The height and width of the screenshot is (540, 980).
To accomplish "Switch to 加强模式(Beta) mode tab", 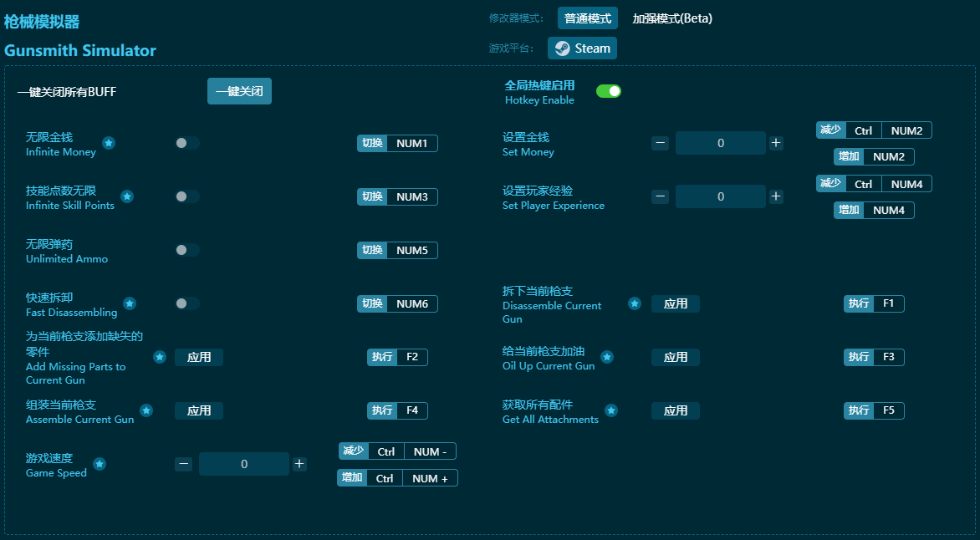I will [672, 18].
